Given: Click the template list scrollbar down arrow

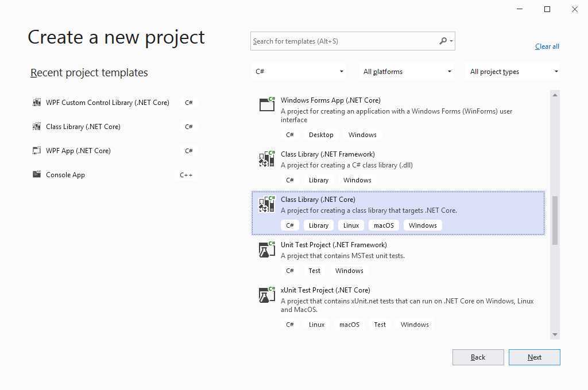Looking at the screenshot, I should tap(555, 334).
